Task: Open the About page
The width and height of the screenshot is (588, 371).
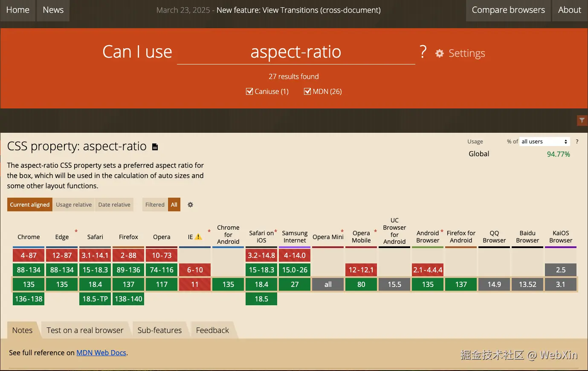Action: pos(570,10)
